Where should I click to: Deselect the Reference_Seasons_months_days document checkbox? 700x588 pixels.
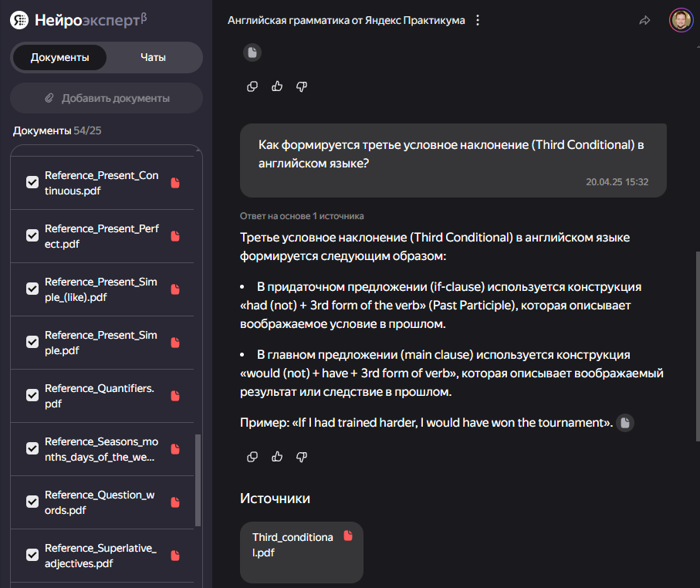32,448
